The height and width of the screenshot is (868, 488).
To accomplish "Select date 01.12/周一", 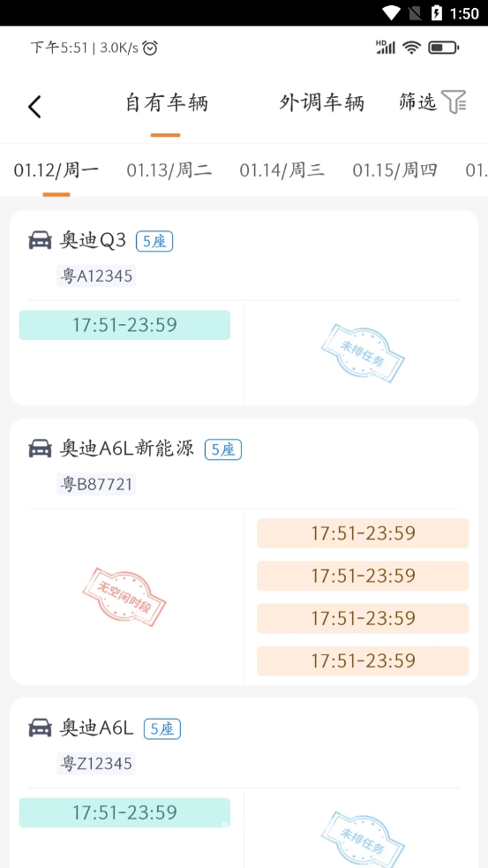I will [x=56, y=170].
